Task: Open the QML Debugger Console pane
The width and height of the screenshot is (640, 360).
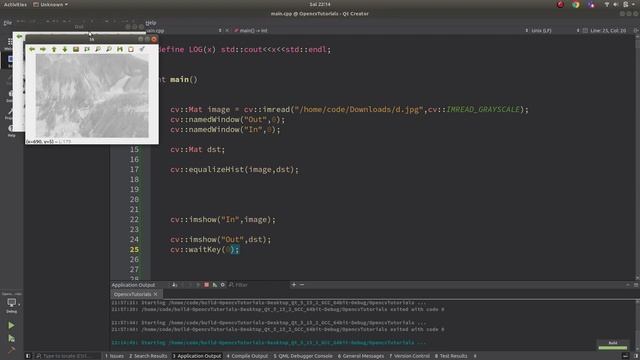Action: (303, 356)
